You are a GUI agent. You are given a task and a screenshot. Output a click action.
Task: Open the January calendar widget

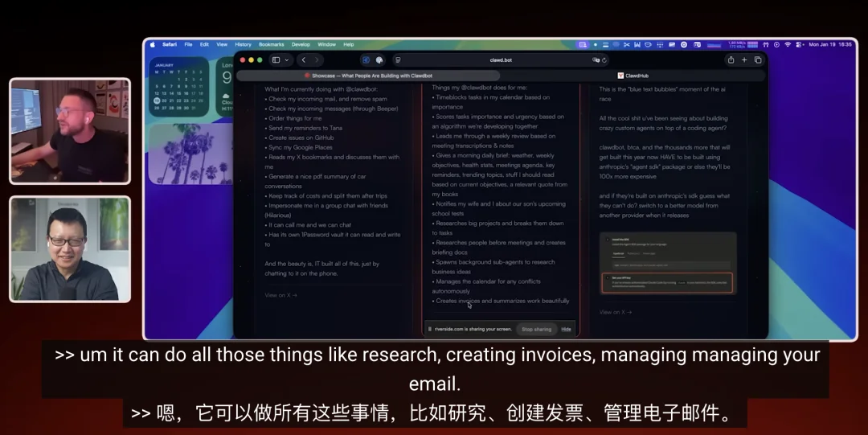coord(178,87)
